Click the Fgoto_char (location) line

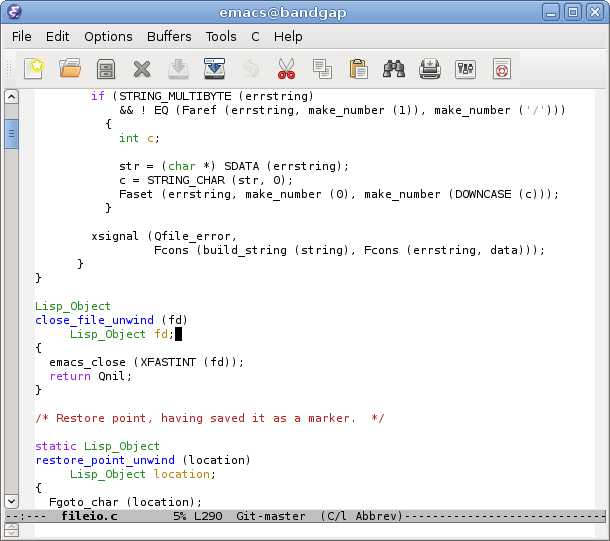[x=125, y=502]
